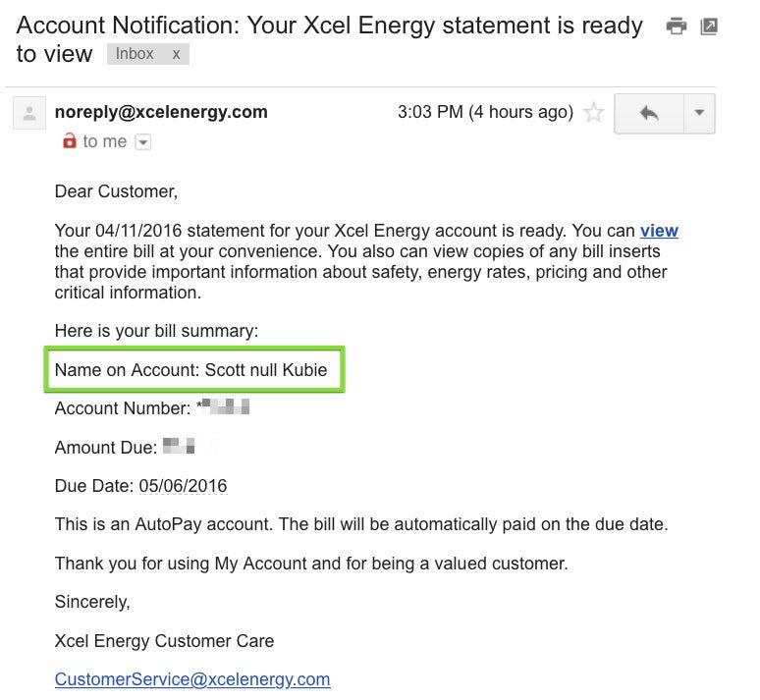
Task: Click the sender's profile avatar
Action: (x=29, y=113)
